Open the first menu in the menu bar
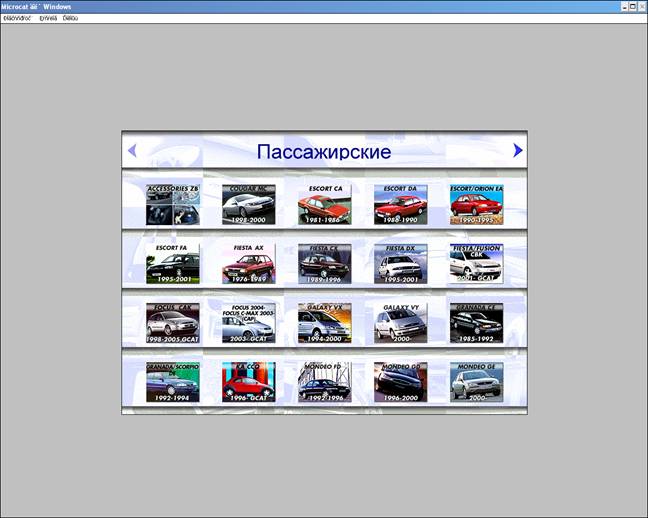The width and height of the screenshot is (648, 518). 17,18
